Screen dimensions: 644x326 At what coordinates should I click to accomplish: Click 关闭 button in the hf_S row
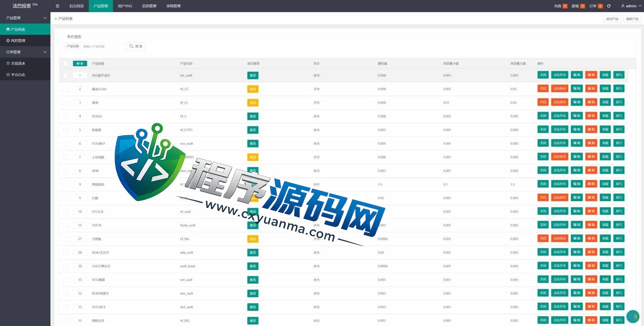[x=543, y=116]
